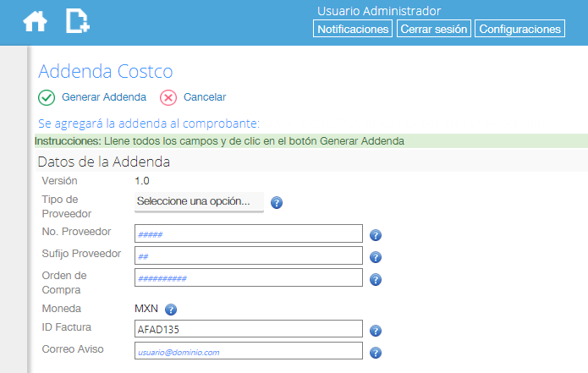Open Notificaciones menu

tap(353, 29)
